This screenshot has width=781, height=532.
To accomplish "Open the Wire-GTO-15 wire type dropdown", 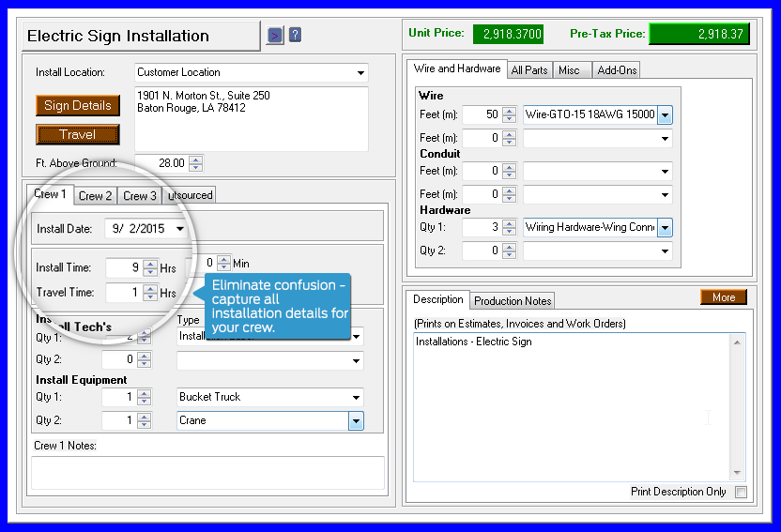I will [x=665, y=115].
